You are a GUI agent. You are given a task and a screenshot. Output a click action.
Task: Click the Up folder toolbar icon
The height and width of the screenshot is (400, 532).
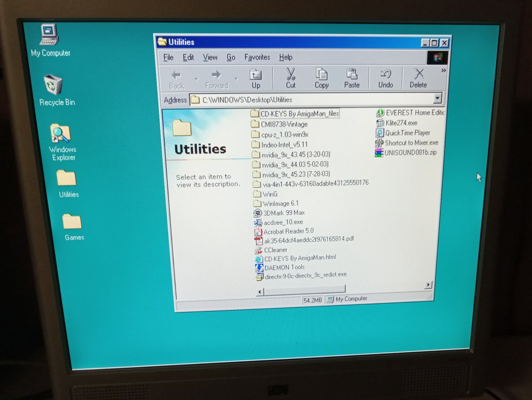tap(256, 75)
